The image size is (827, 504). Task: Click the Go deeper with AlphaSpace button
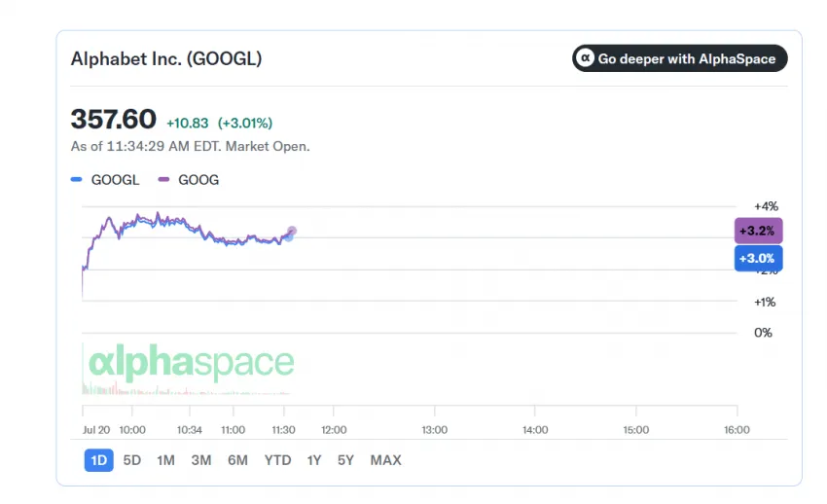pyautogui.click(x=679, y=58)
